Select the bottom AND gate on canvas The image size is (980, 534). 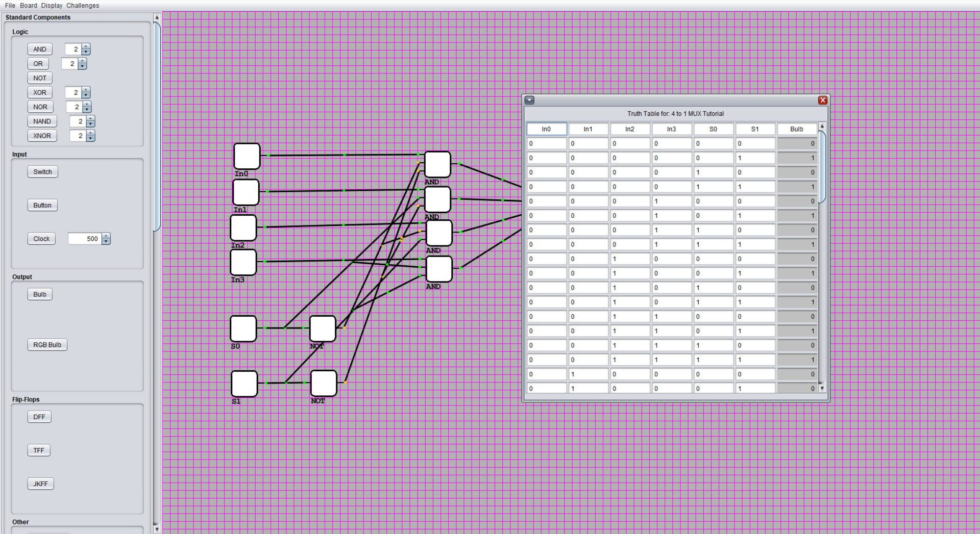point(438,269)
